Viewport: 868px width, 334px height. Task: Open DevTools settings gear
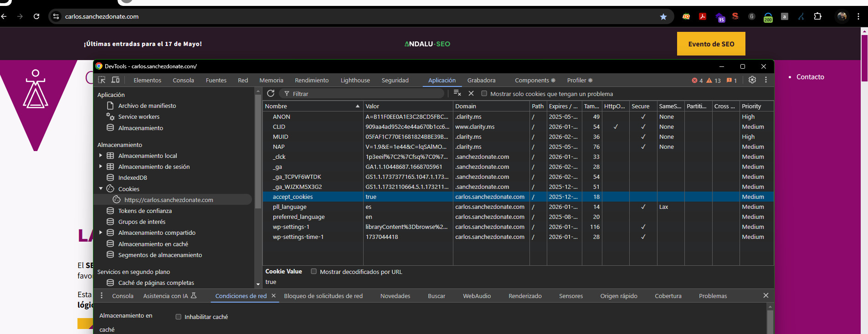point(752,80)
